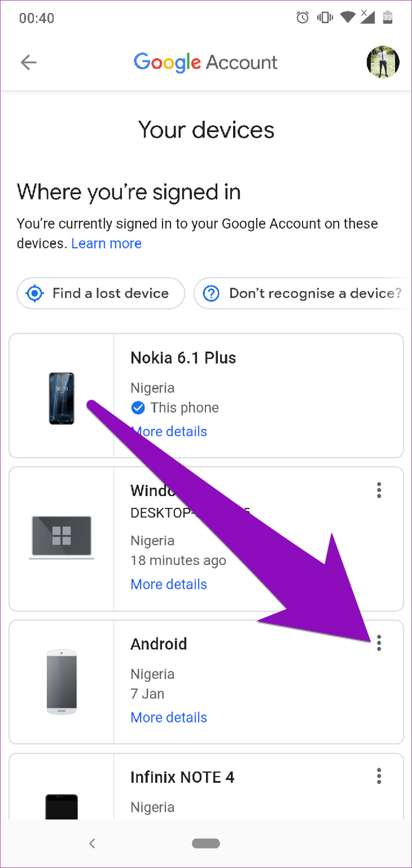Open the Windows device overflow menu
The width and height of the screenshot is (412, 868).
(x=379, y=490)
